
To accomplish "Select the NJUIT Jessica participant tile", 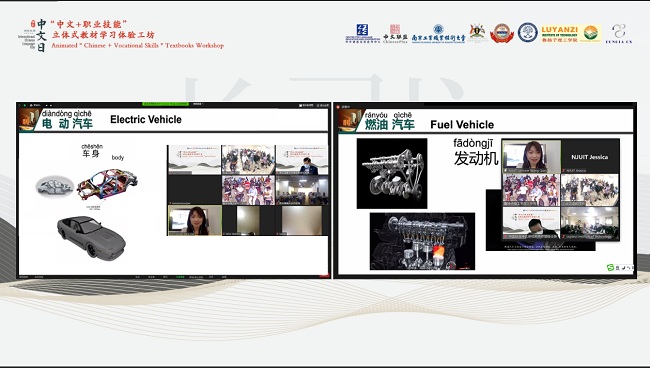I will [x=590, y=157].
